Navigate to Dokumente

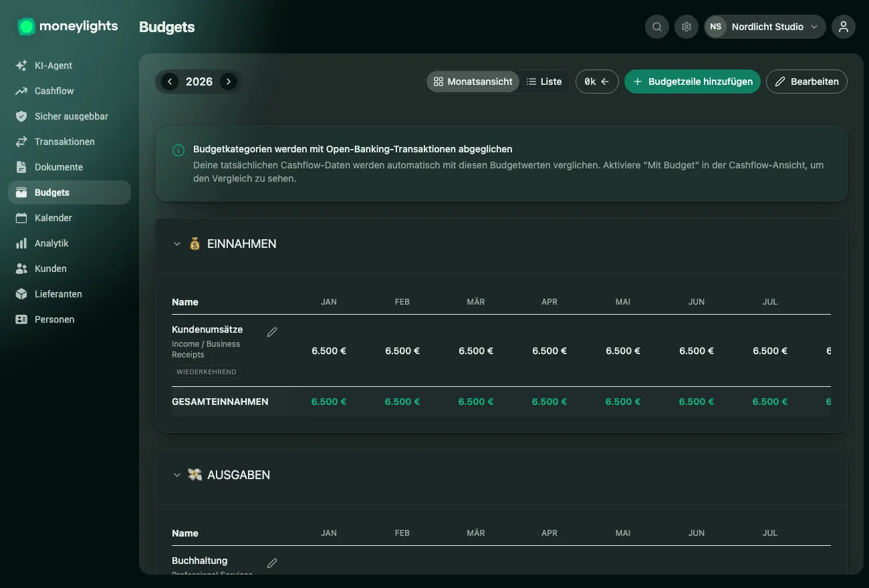pos(70,167)
